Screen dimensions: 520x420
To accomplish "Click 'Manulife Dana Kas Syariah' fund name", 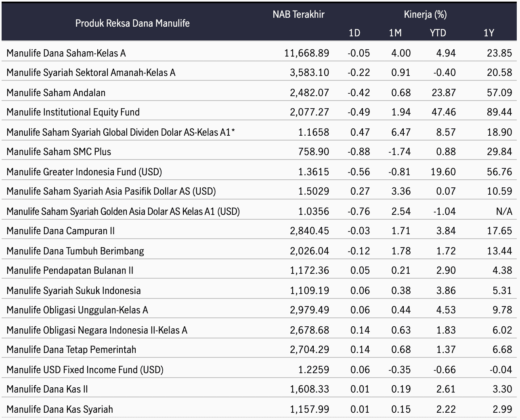I will 60,409.
